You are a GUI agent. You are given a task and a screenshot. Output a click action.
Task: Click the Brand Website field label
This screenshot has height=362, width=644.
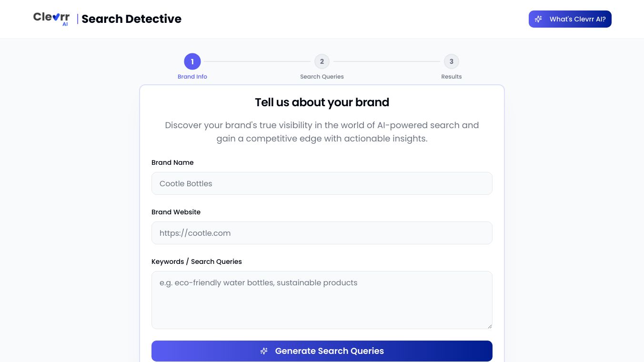(176, 212)
